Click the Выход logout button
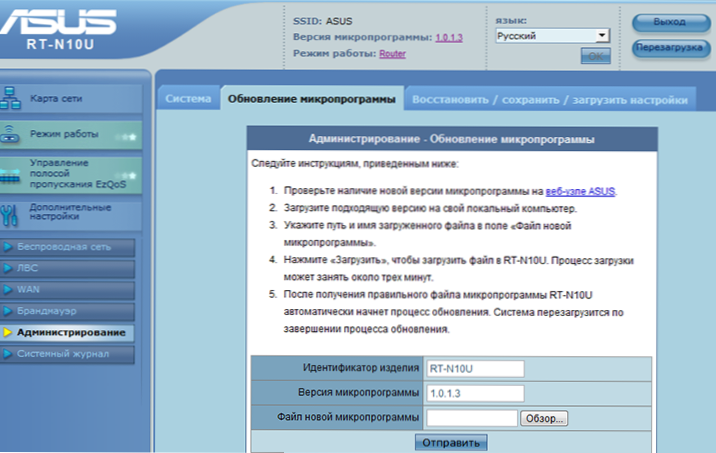 670,22
